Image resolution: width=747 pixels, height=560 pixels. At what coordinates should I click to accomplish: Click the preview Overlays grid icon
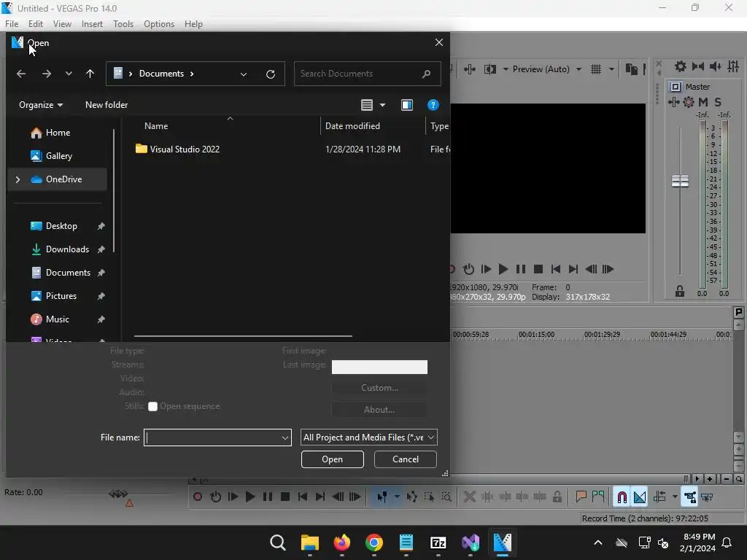[595, 69]
